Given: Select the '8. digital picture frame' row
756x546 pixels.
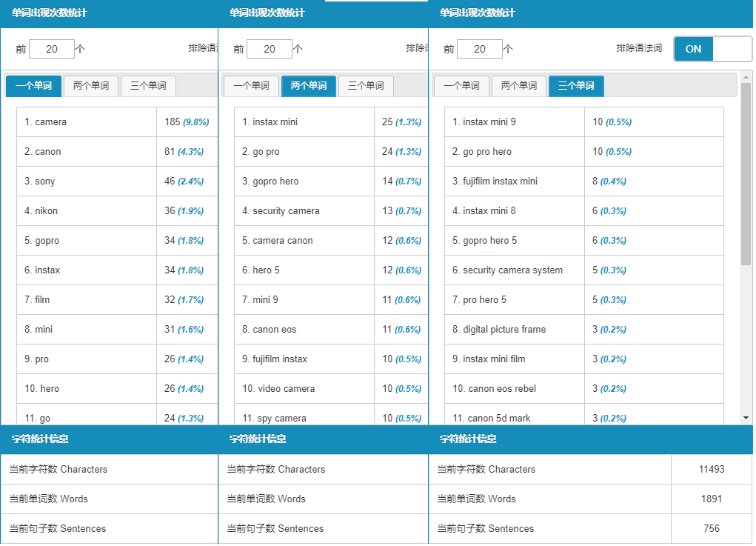Looking at the screenshot, I should pyautogui.click(x=584, y=329).
